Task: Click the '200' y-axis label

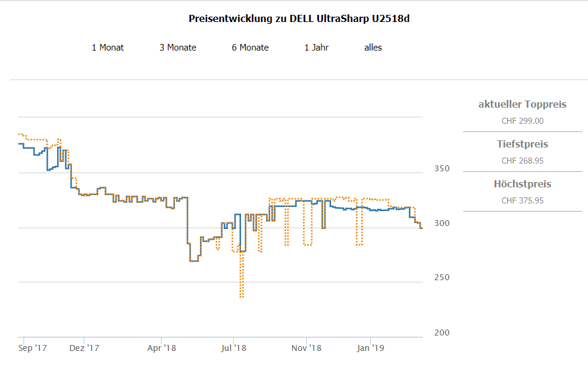Action: click(x=442, y=333)
